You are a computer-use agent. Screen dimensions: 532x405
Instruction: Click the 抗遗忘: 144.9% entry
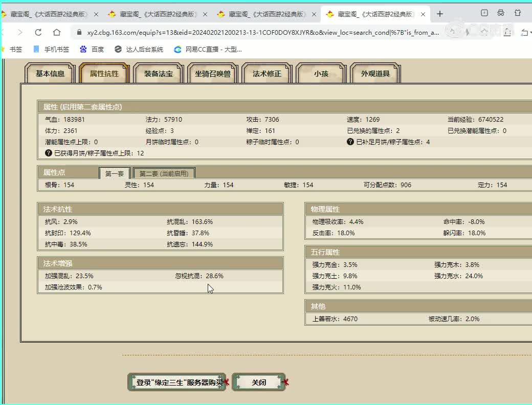click(190, 244)
